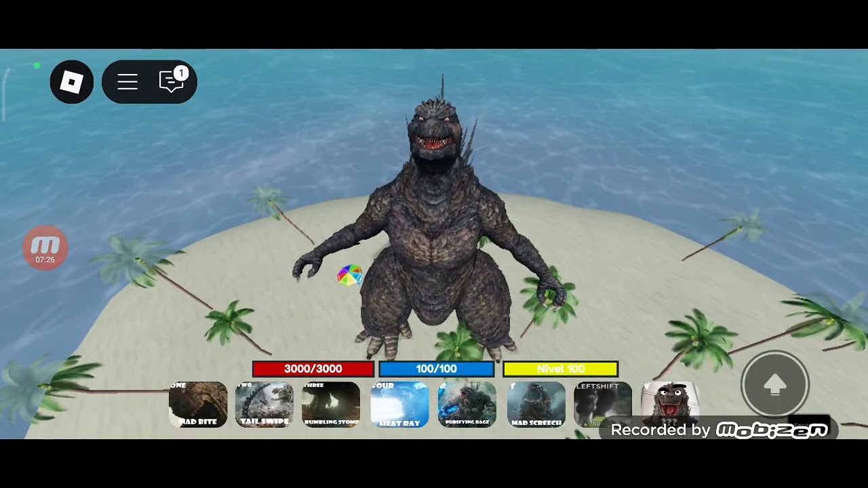
Task: Click the blue 100/100 energy bar
Action: tap(437, 369)
